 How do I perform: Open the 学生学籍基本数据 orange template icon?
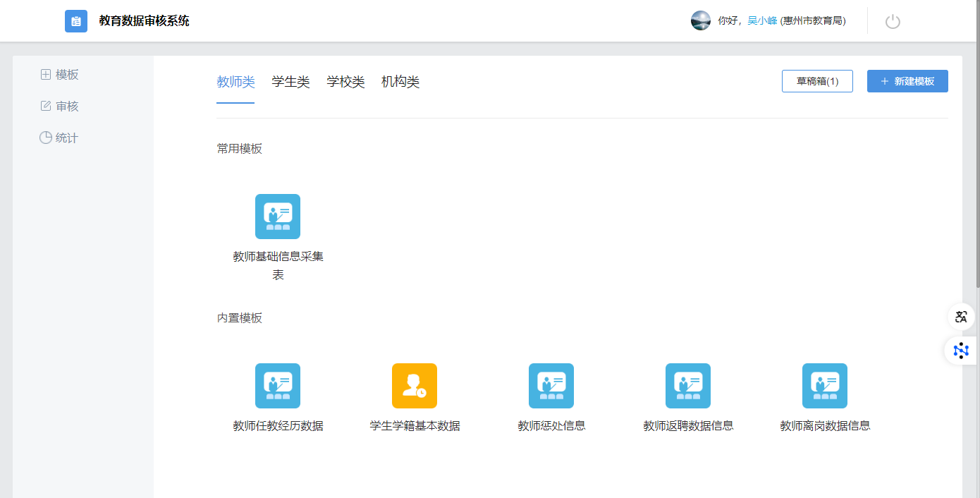[415, 386]
